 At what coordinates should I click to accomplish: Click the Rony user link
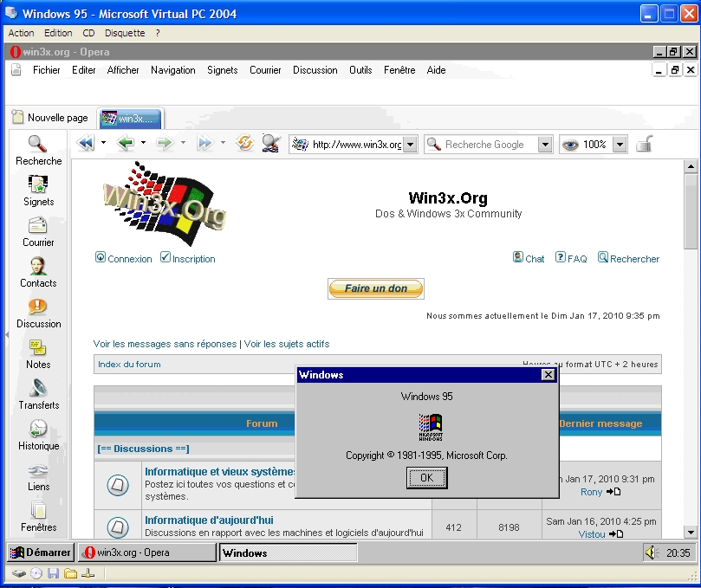pyautogui.click(x=592, y=492)
